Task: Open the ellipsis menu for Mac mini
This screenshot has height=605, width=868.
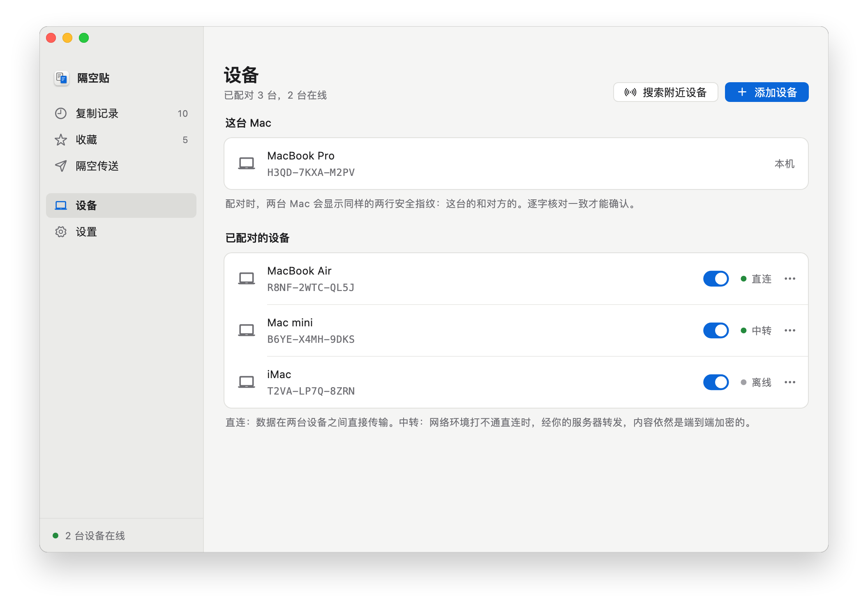Action: tap(790, 330)
